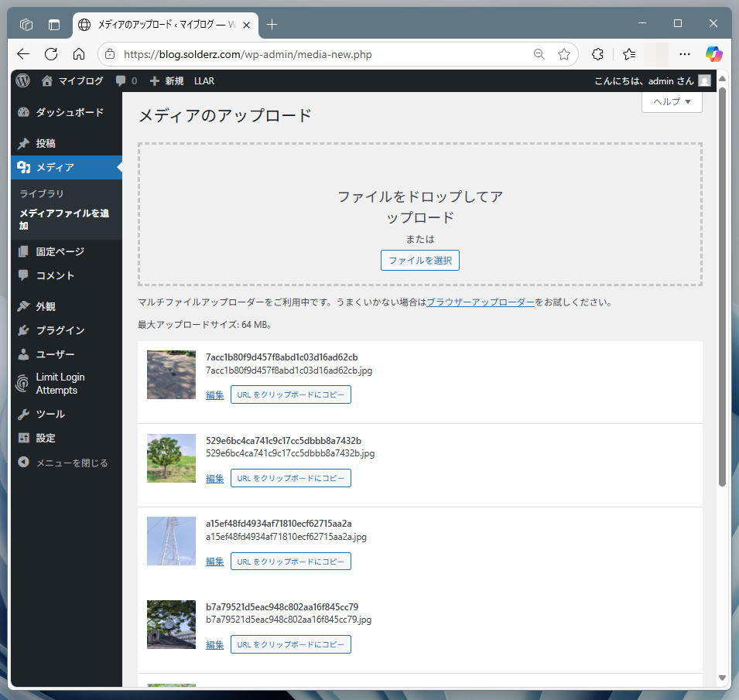Open プラグイン menu in sidebar
This screenshot has width=739, height=700.
click(60, 330)
